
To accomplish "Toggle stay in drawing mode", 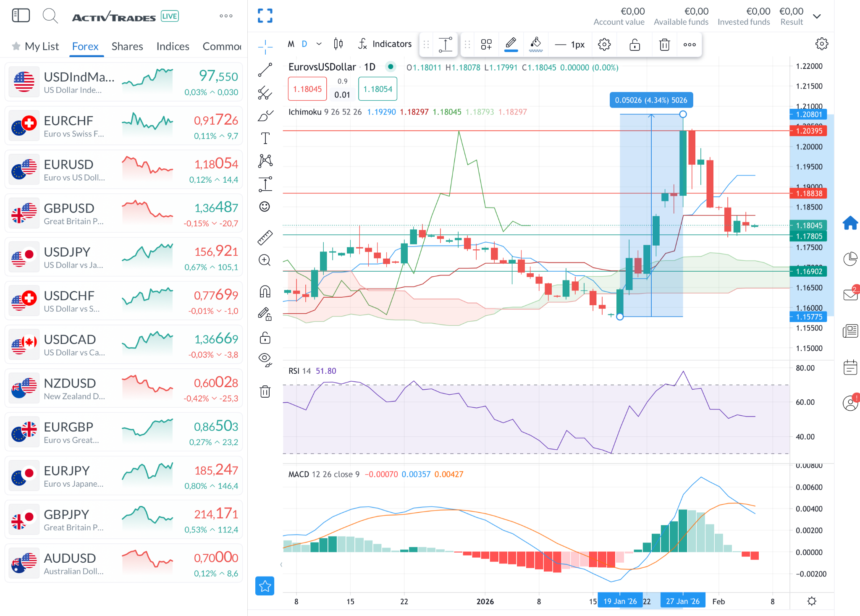I will coord(265,314).
